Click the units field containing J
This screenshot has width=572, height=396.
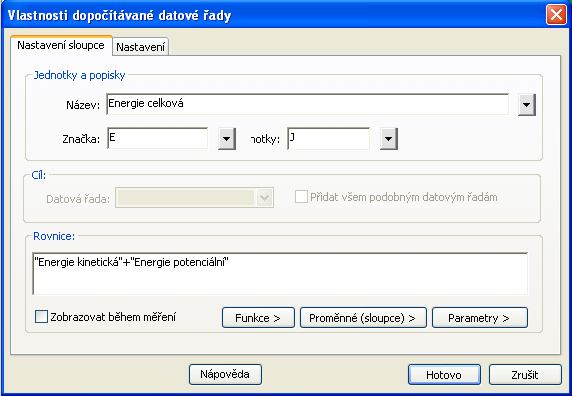[x=328, y=138]
